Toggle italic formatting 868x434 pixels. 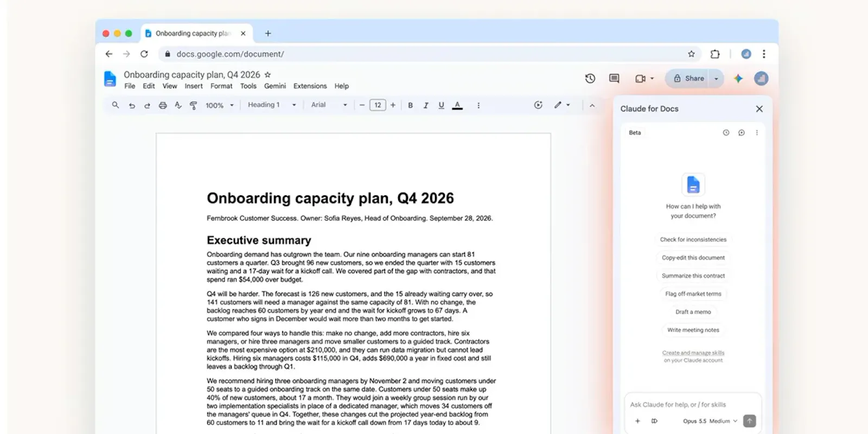tap(426, 105)
